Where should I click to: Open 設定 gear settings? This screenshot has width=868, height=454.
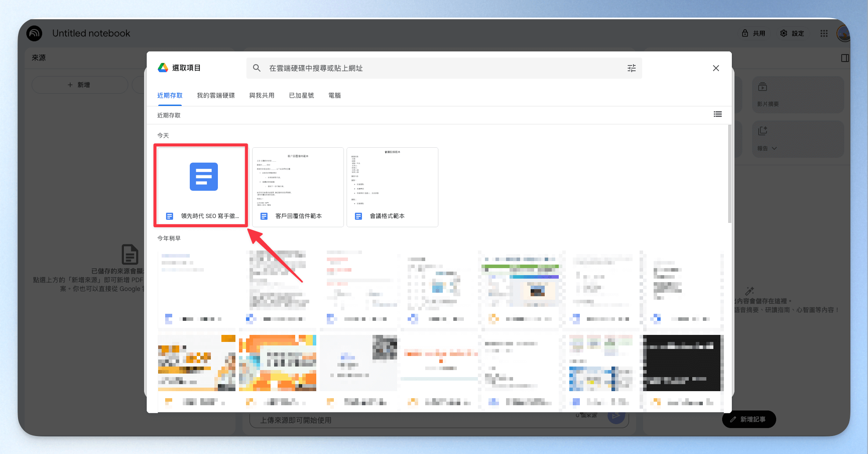click(x=792, y=33)
